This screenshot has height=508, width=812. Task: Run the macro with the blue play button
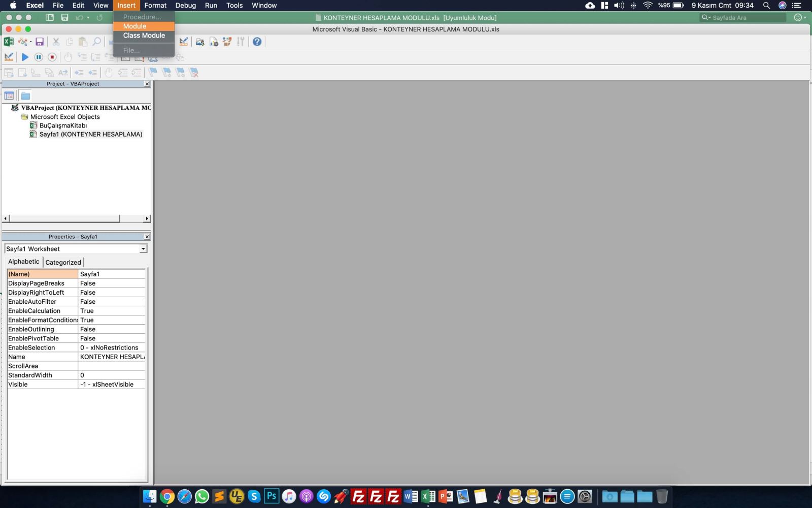[25, 57]
